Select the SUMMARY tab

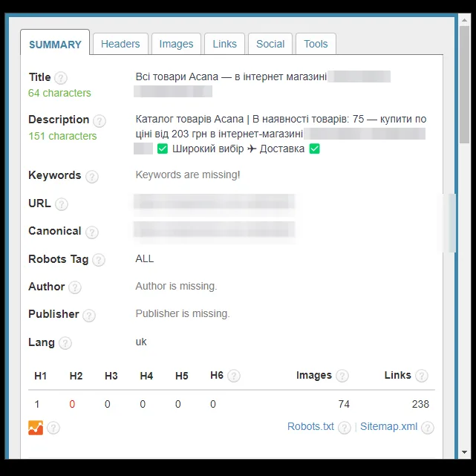tap(55, 45)
